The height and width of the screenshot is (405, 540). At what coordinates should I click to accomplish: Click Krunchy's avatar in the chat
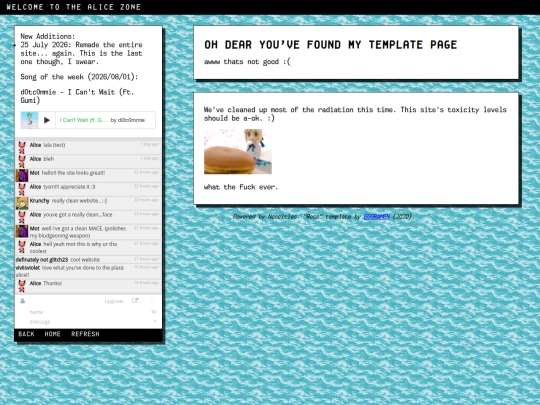tap(22, 203)
